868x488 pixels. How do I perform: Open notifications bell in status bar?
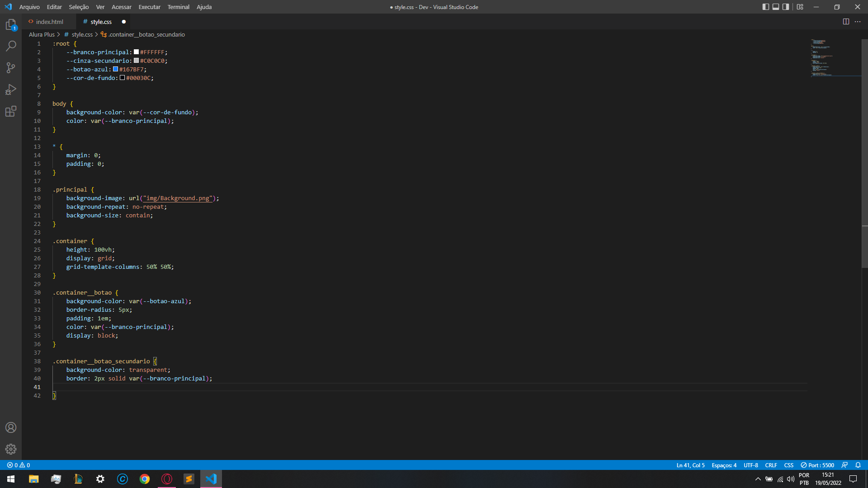click(x=858, y=465)
